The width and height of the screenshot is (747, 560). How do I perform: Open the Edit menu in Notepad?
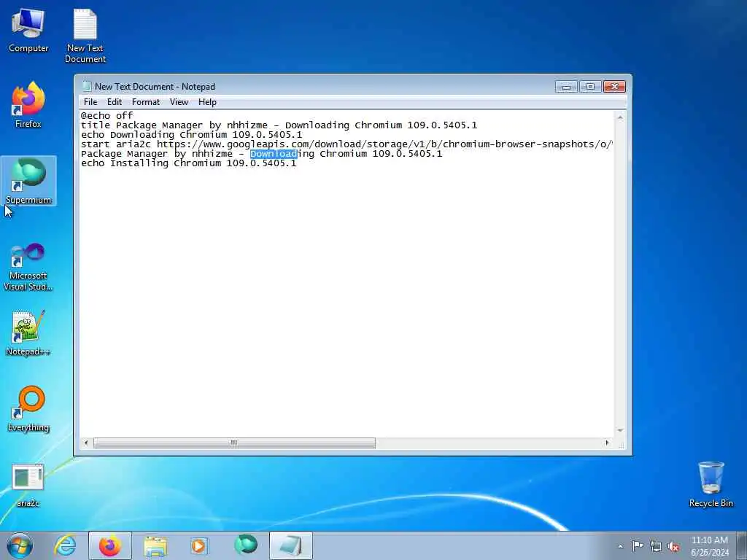tap(115, 102)
